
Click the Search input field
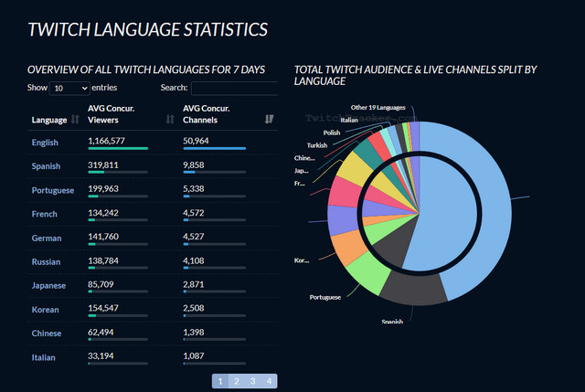click(x=235, y=89)
